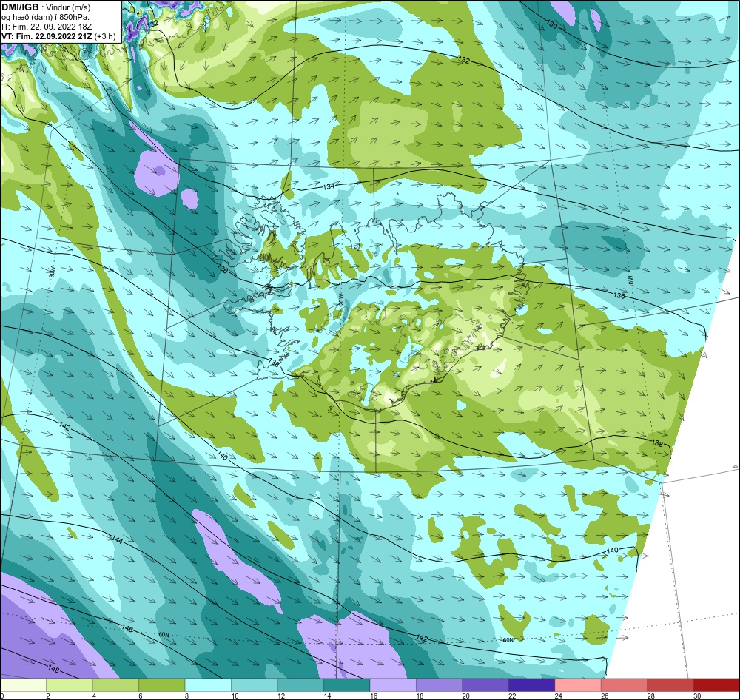Pick the light teal 10–12 m/s legend swatch
This screenshot has width=740, height=700.
pos(255,685)
